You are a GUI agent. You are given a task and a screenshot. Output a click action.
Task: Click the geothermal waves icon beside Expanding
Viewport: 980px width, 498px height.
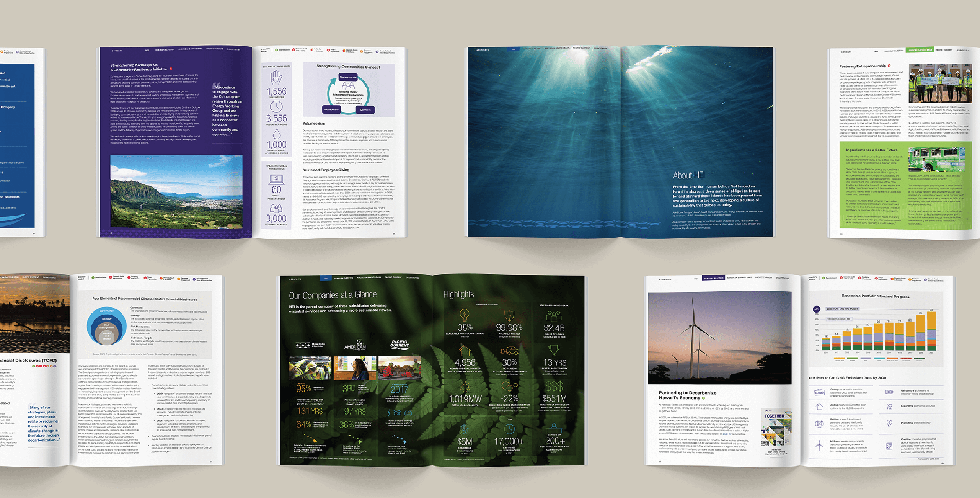(x=889, y=407)
